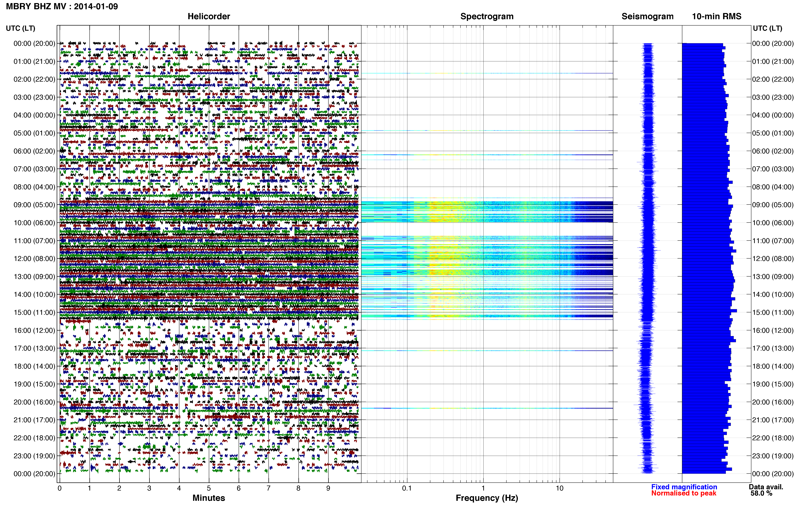The height and width of the screenshot is (508, 812).
Task: Click the 'Spectrogram' panel heading
Action: [487, 16]
